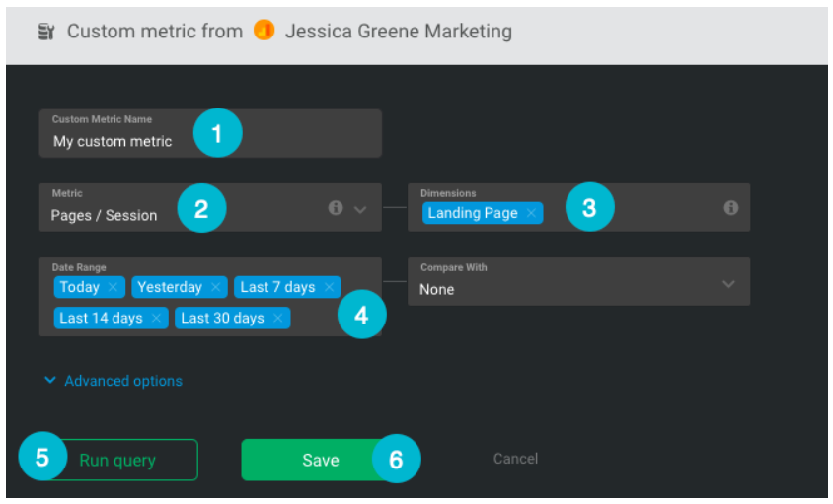Image resolution: width=833 pixels, height=504 pixels.
Task: Remove the Last 14 days tag
Action: coord(157,318)
